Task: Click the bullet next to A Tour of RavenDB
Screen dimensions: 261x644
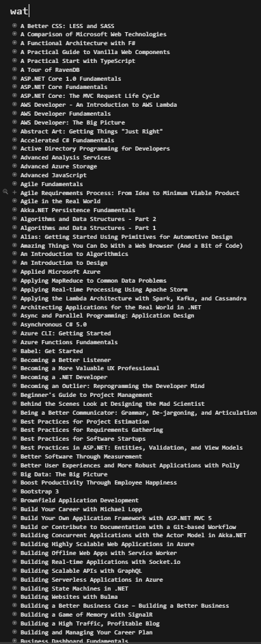Action: tap(15, 69)
